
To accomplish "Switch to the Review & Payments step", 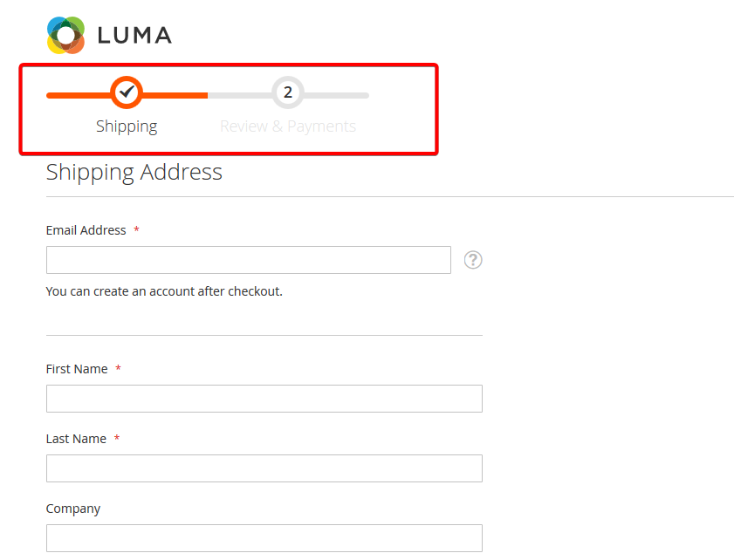I will coord(288,126).
